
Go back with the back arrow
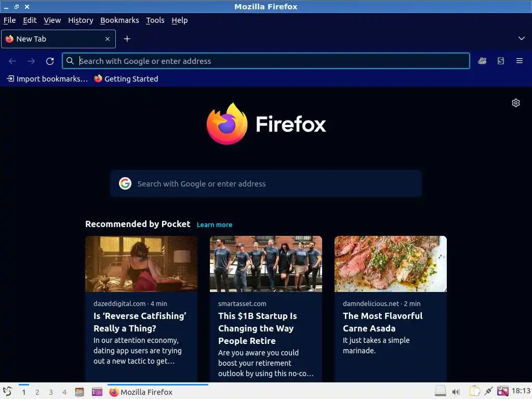[x=12, y=61]
